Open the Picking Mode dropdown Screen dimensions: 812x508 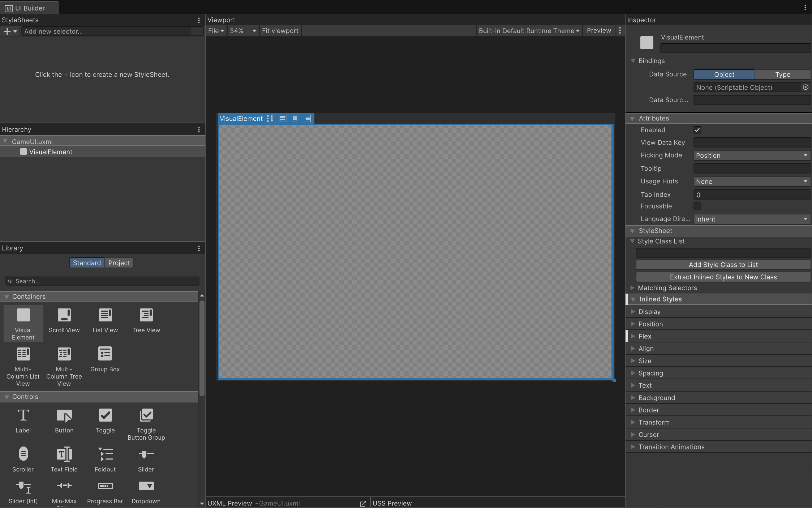(x=751, y=155)
